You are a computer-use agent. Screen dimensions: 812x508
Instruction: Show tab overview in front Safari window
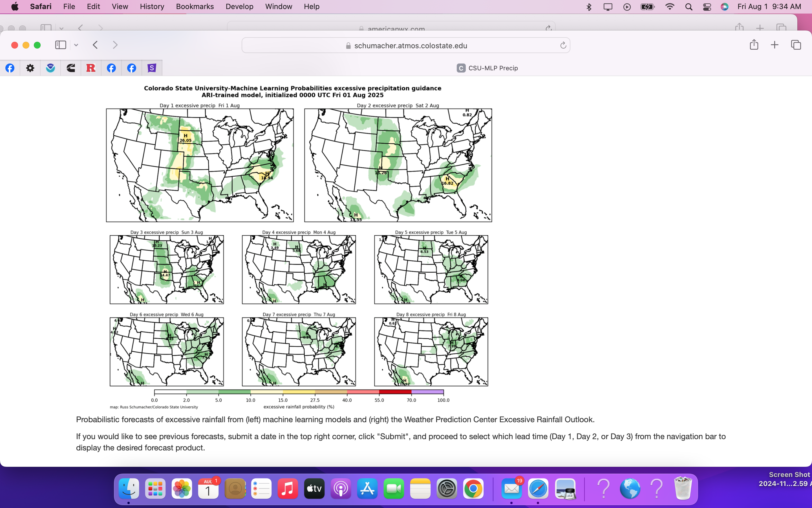pos(796,45)
